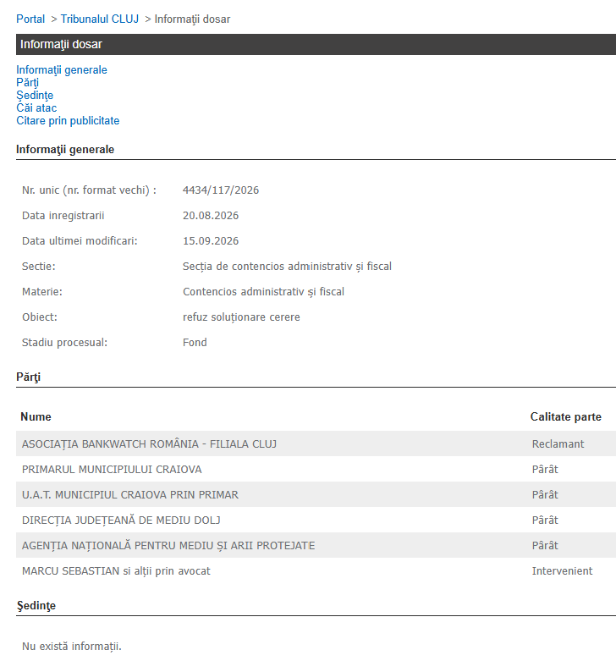Viewport: 616px width, 672px height.
Task: Click the last modification date 15.09.2026
Action: 211,241
